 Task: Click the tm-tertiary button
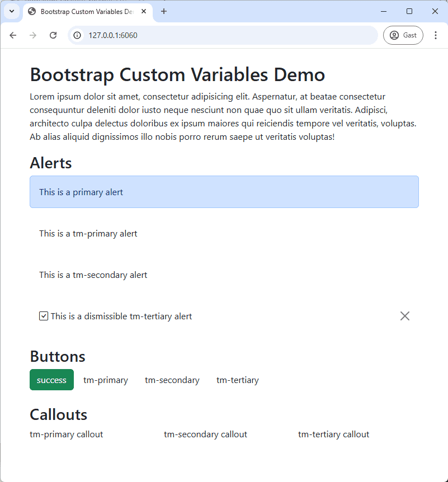coord(238,380)
